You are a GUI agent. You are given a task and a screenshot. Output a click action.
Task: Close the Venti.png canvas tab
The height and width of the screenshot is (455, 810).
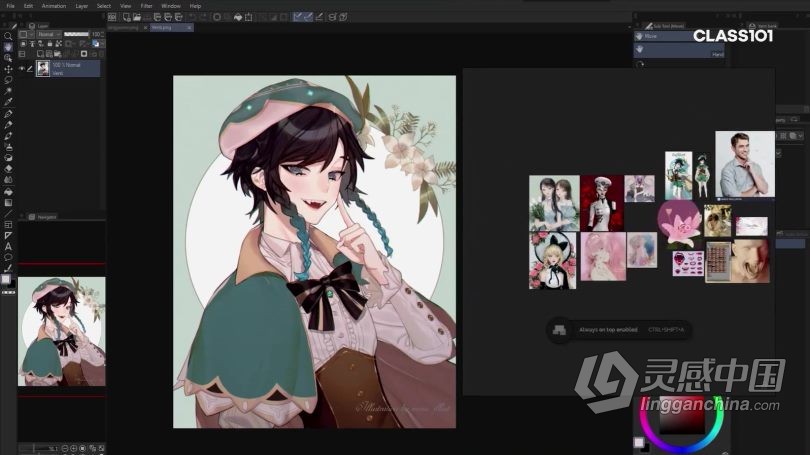tap(190, 27)
